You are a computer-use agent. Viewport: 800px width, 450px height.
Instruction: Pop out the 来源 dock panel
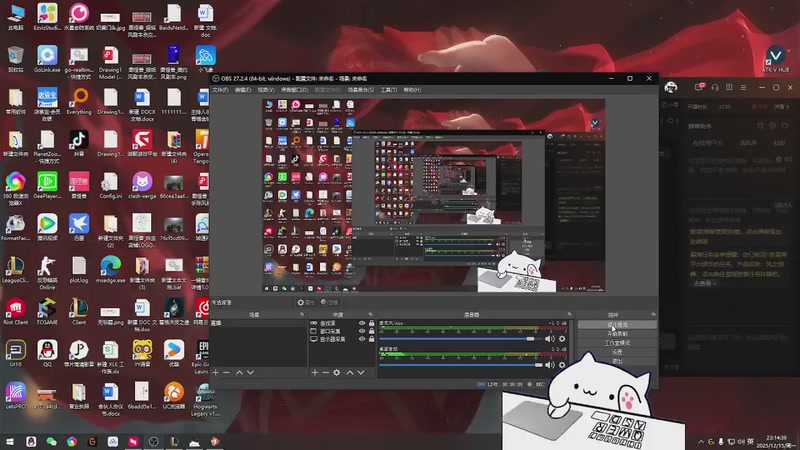370,314
